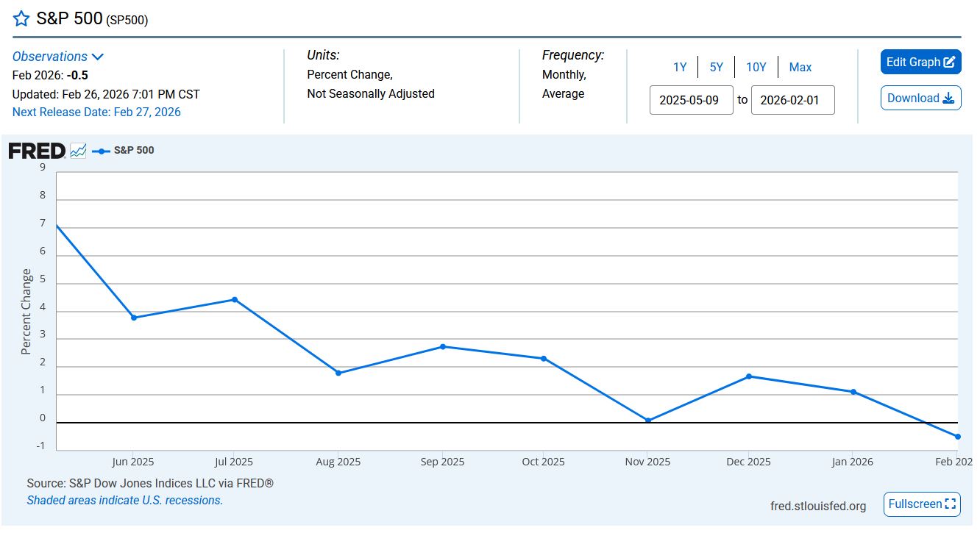This screenshot has height=533, width=980.
Task: Select the 5Y date range
Action: (x=716, y=67)
